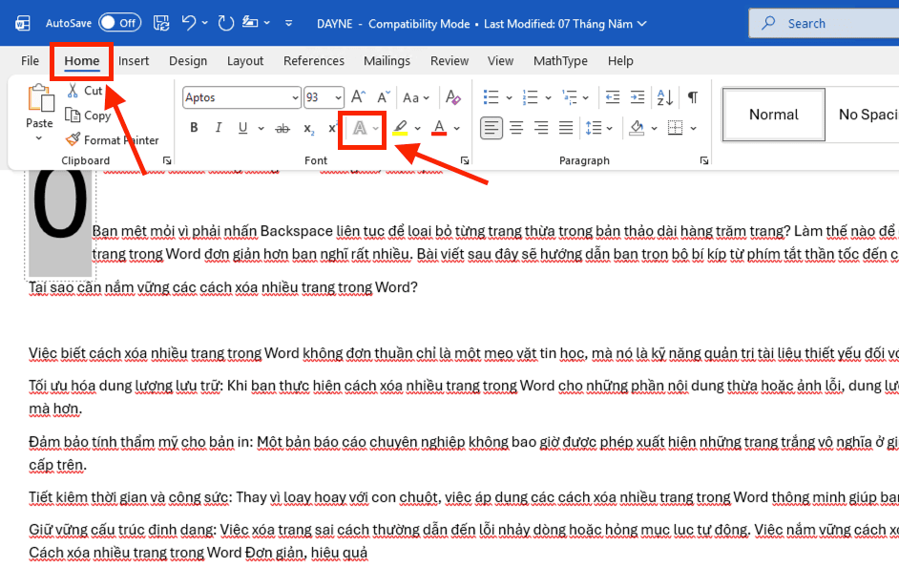
Task: Select Center alignment
Action: 516,128
